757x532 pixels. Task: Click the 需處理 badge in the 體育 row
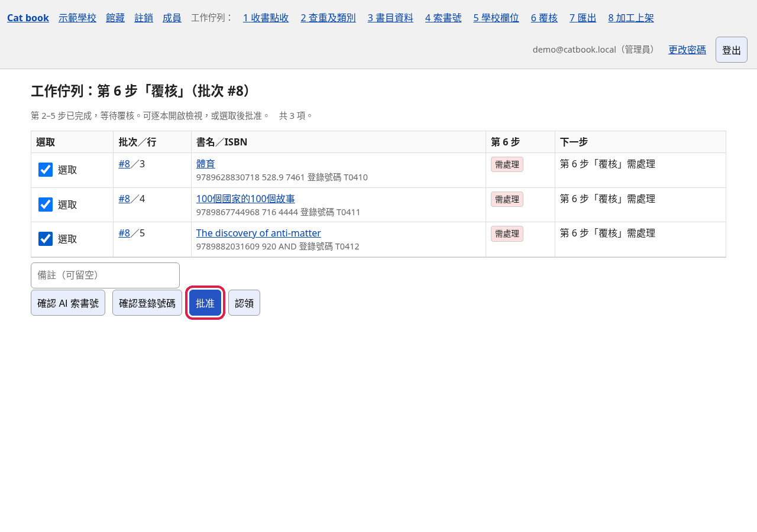(507, 164)
